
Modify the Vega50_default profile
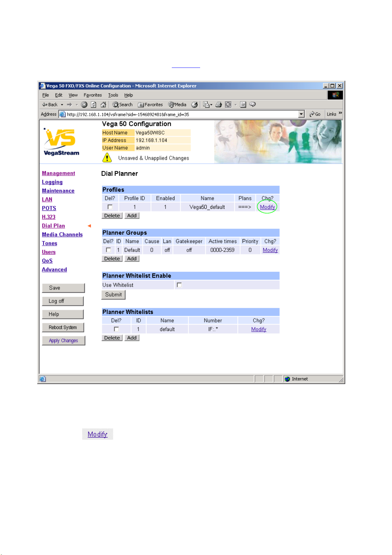pos(267,207)
